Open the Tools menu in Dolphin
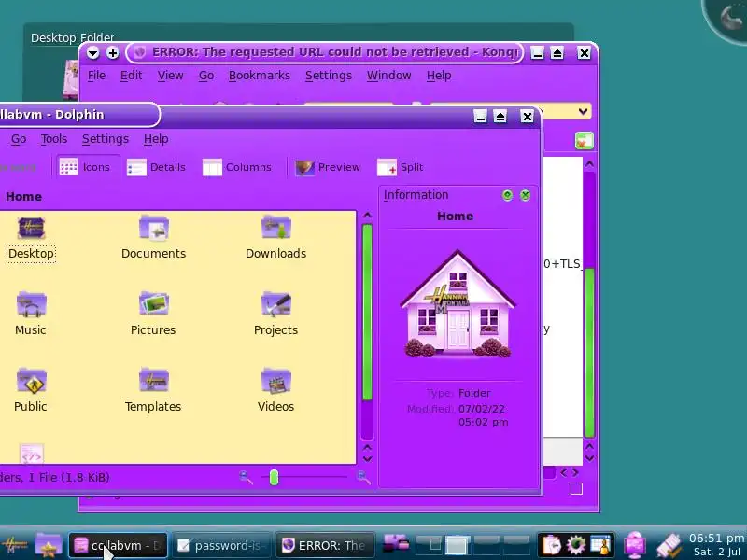The image size is (747, 560). 54,139
